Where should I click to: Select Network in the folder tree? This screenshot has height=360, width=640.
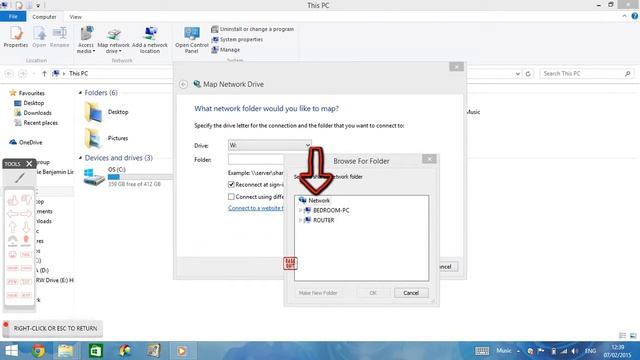319,200
